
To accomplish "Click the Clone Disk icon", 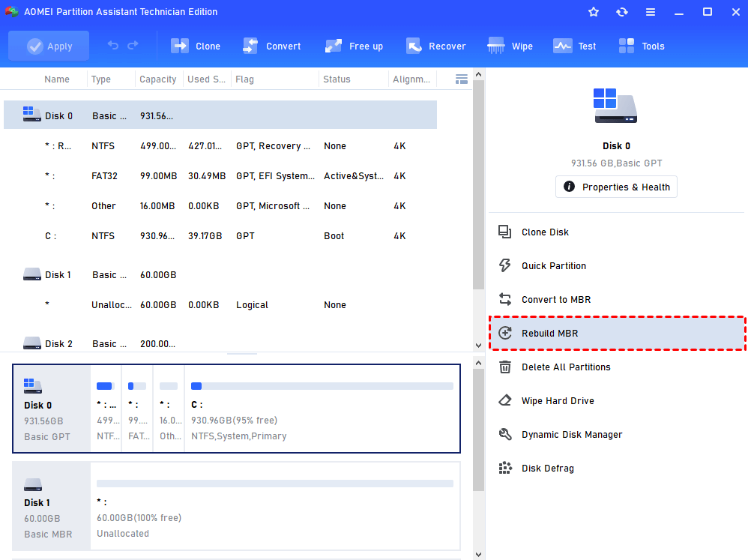I will point(504,232).
